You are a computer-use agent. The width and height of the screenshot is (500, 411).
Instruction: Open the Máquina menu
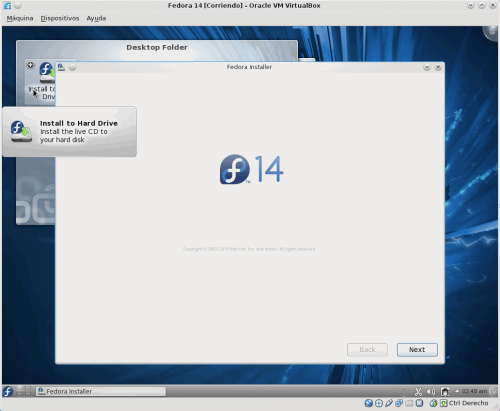pyautogui.click(x=20, y=18)
